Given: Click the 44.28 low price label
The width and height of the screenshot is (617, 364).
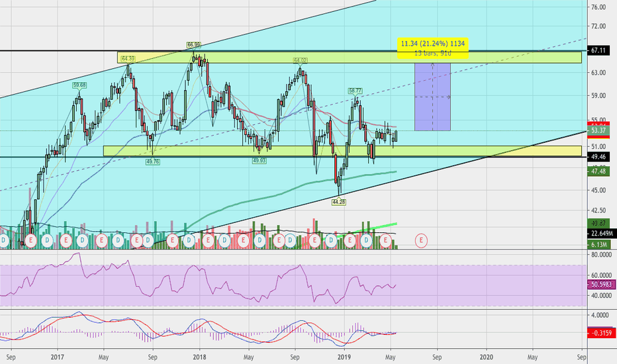Looking at the screenshot, I should tap(339, 202).
